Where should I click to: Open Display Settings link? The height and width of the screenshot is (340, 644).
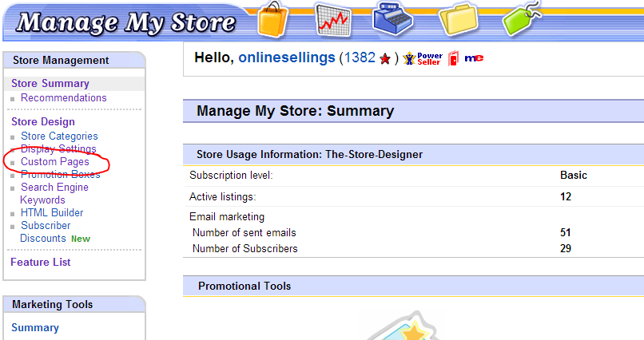tap(58, 148)
